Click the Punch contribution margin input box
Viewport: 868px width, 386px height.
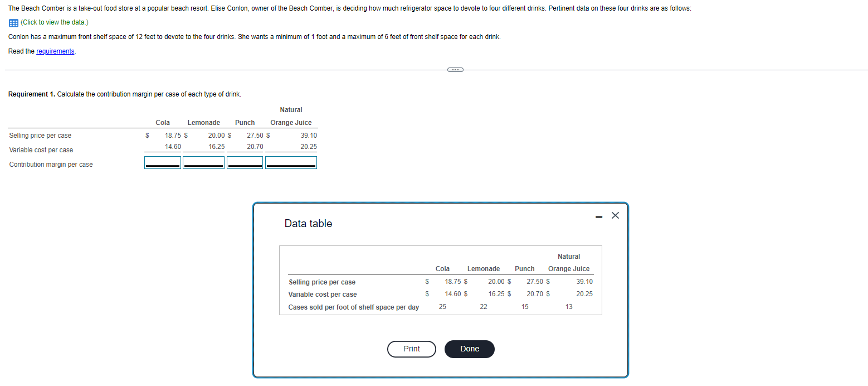point(245,162)
